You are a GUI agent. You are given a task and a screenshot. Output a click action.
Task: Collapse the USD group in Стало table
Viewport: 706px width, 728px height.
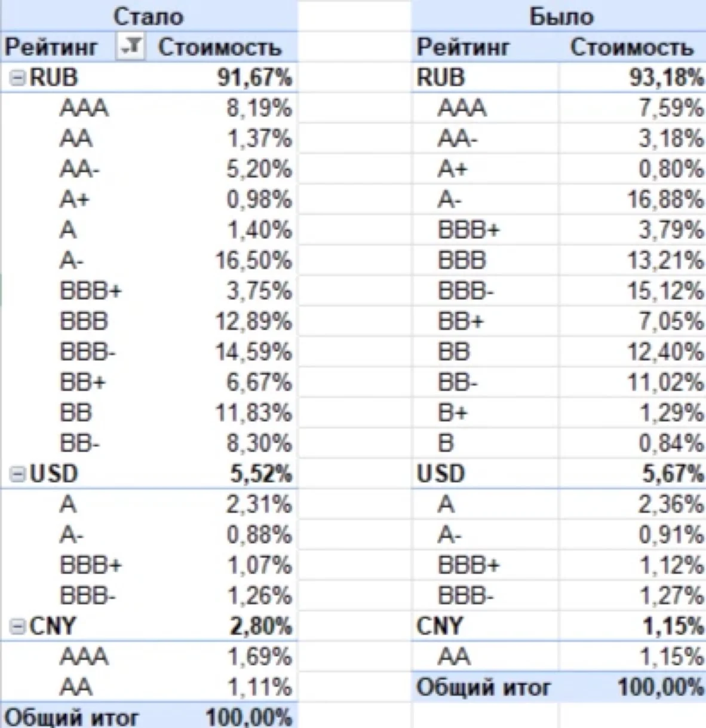click(x=18, y=475)
